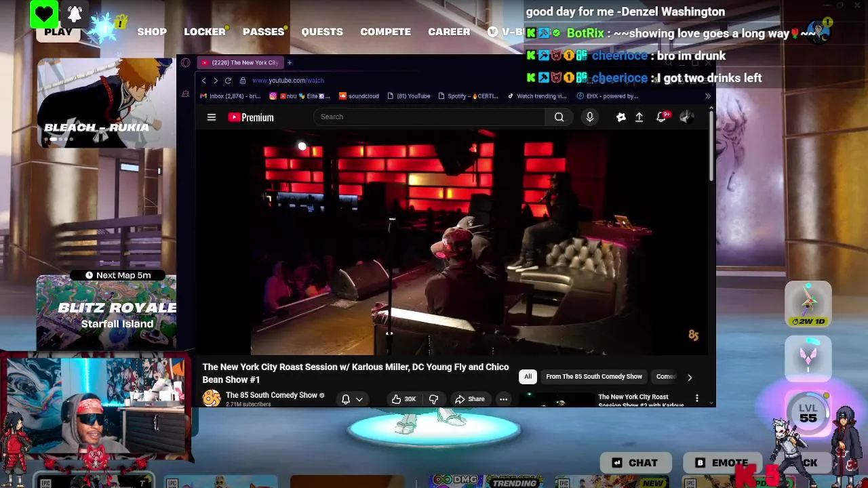Open the Fortnite QUESTS tab
Screen dimensions: 868x488
pyautogui.click(x=322, y=32)
